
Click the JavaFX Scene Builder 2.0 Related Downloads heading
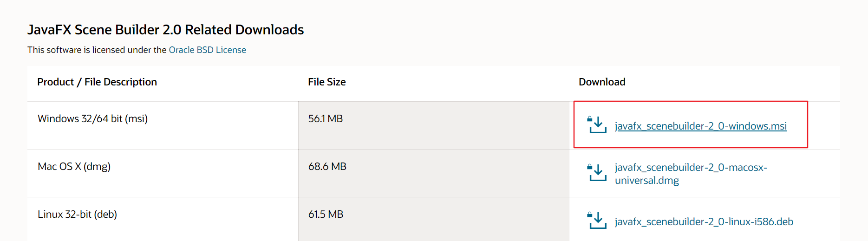[165, 30]
